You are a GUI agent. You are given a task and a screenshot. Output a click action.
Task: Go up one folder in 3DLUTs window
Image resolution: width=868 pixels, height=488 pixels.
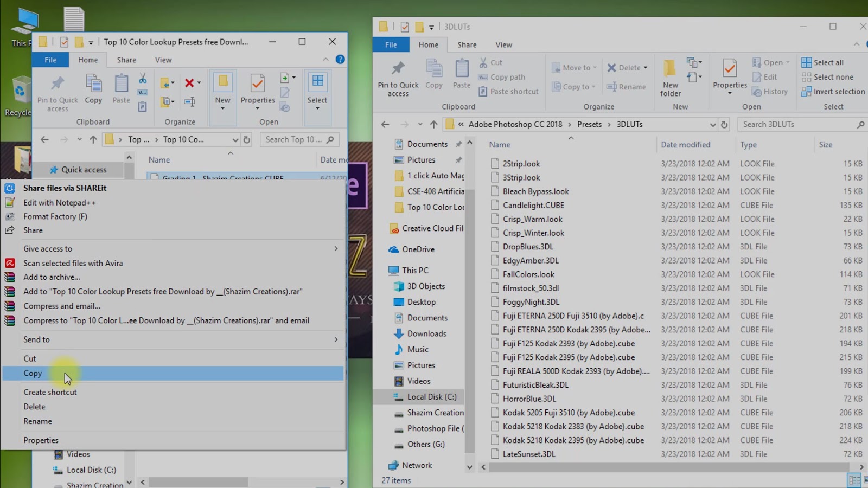pos(433,124)
